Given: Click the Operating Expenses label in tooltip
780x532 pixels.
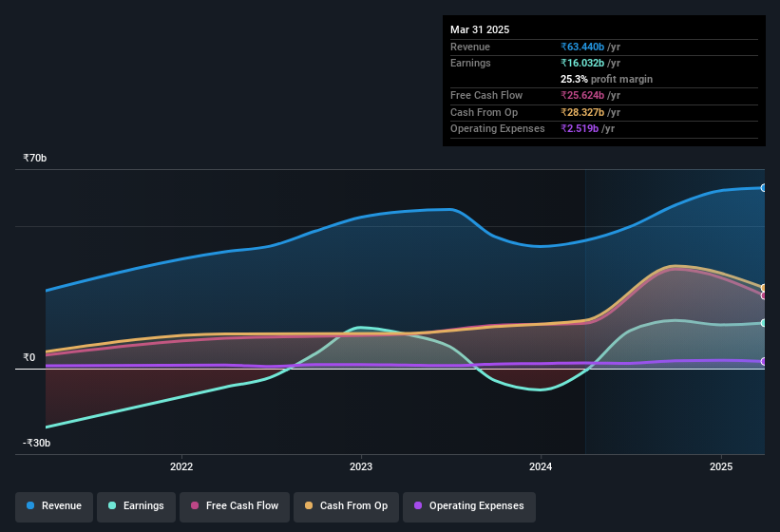Looking at the screenshot, I should (498, 129).
